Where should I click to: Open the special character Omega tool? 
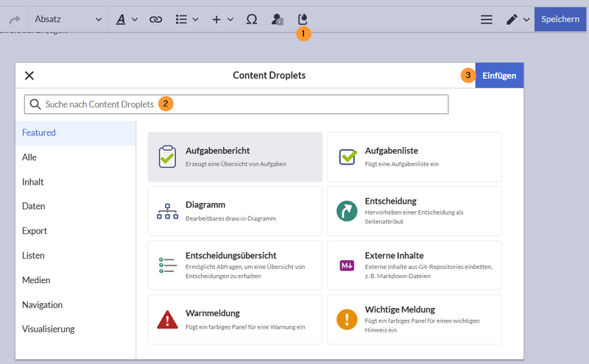(x=252, y=19)
